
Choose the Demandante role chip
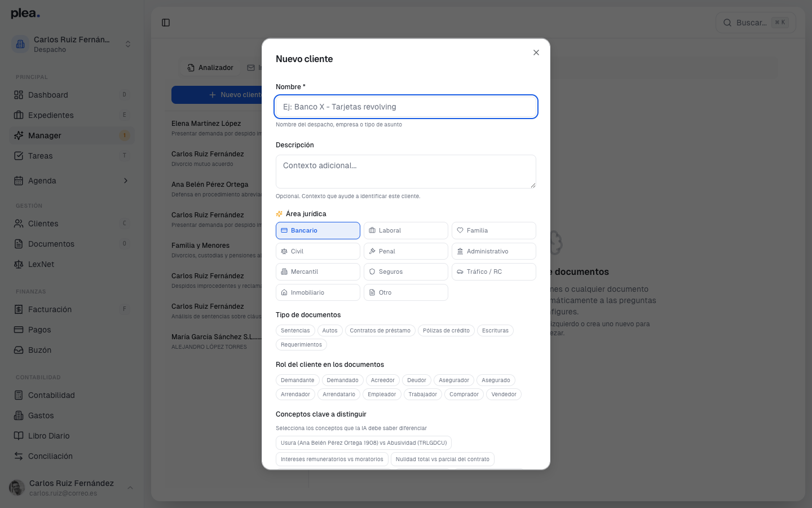(x=298, y=380)
